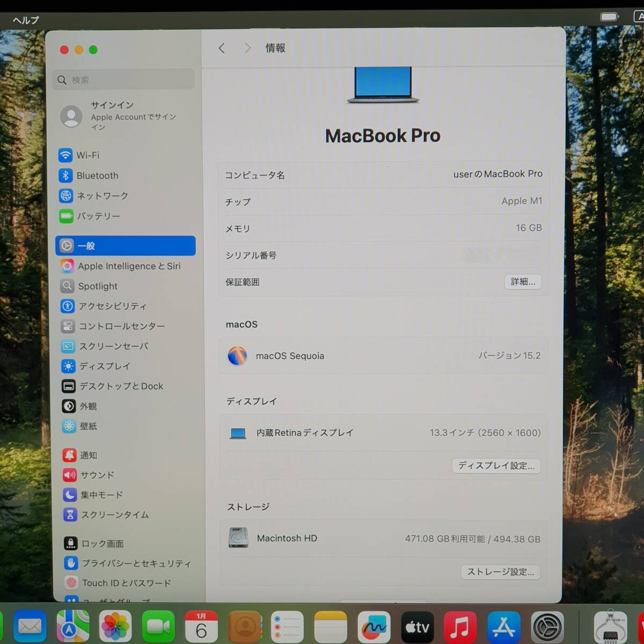The height and width of the screenshot is (644, 644).
Task: Open 外観 appearance icon
Action: pos(69,406)
